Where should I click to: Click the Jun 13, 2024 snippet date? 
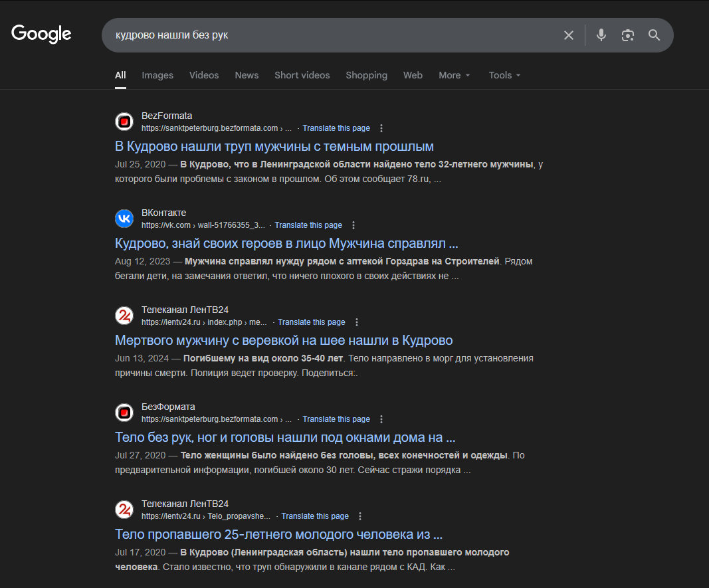coord(142,358)
